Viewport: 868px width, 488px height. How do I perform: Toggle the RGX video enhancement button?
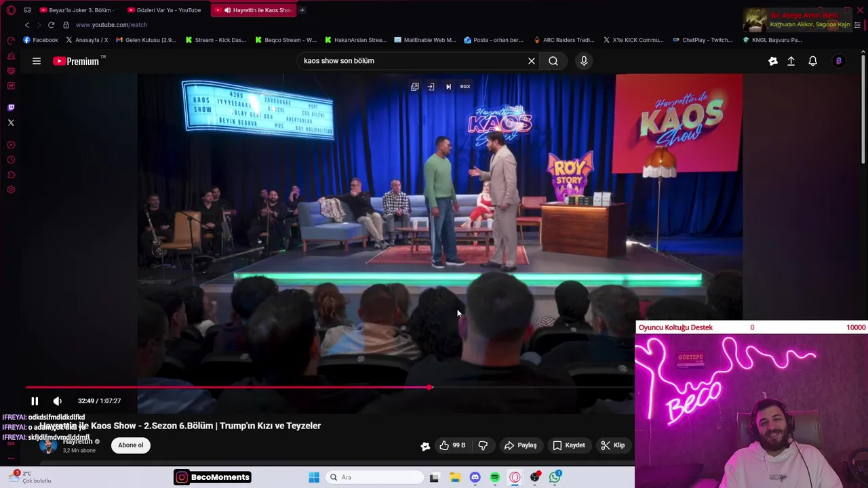point(465,87)
